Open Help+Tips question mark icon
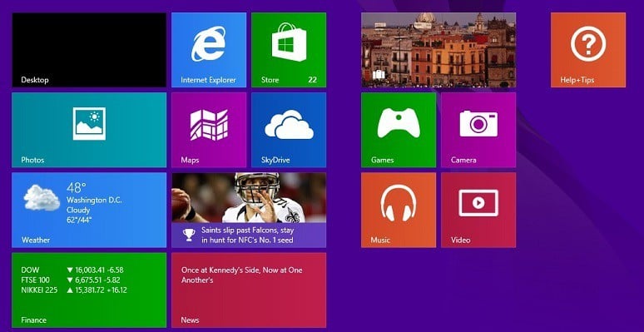The height and width of the screenshot is (332, 644). pyautogui.click(x=588, y=43)
